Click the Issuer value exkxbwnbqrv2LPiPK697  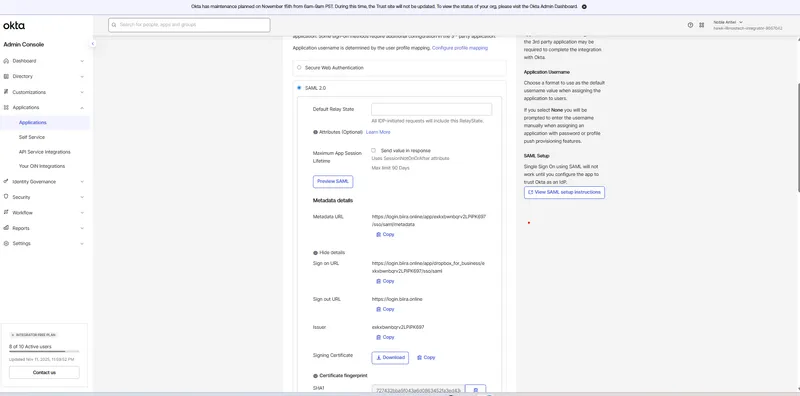point(398,327)
